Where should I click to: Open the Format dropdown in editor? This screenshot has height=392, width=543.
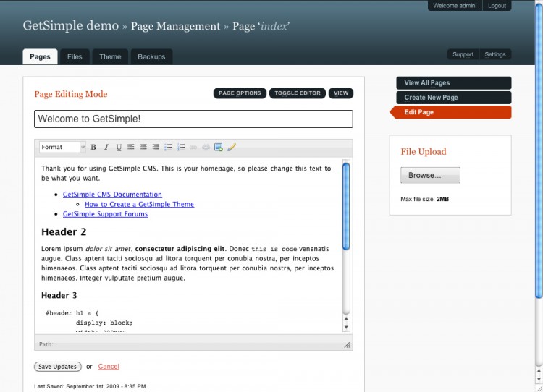(62, 147)
